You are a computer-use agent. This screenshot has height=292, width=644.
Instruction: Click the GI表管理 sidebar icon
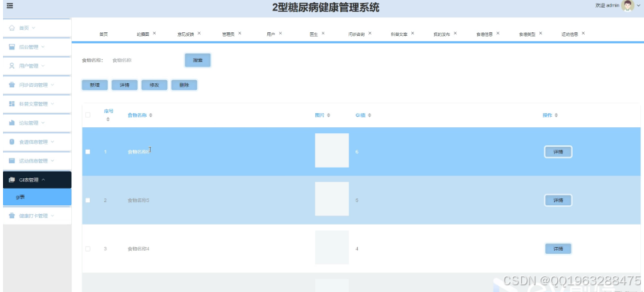[12, 180]
